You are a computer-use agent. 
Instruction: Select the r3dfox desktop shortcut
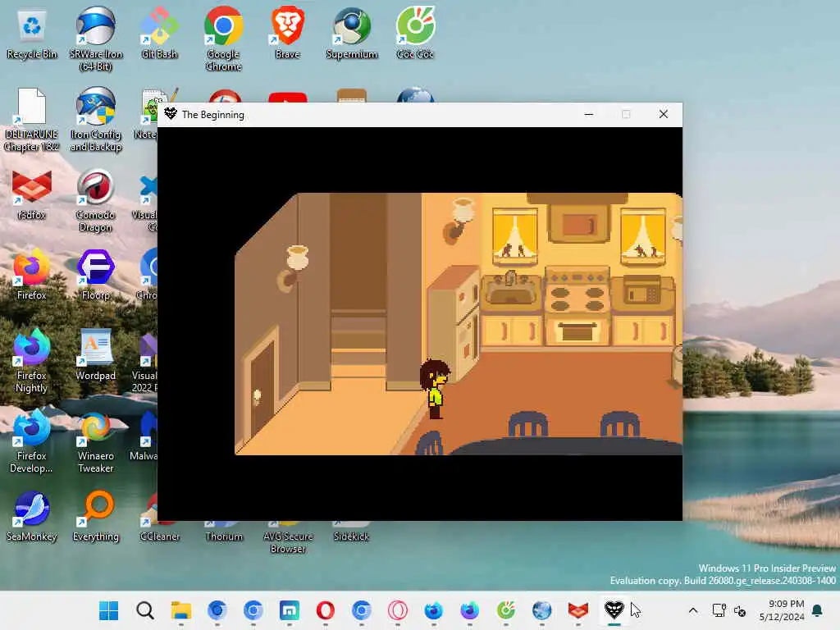[x=32, y=195]
